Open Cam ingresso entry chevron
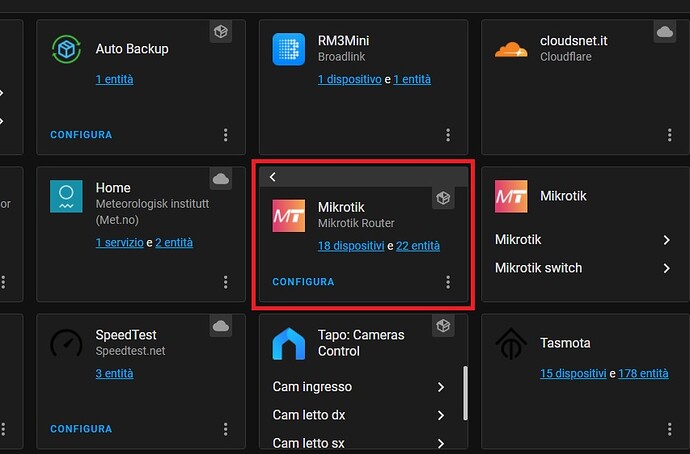Image resolution: width=690 pixels, height=454 pixels. click(x=440, y=387)
